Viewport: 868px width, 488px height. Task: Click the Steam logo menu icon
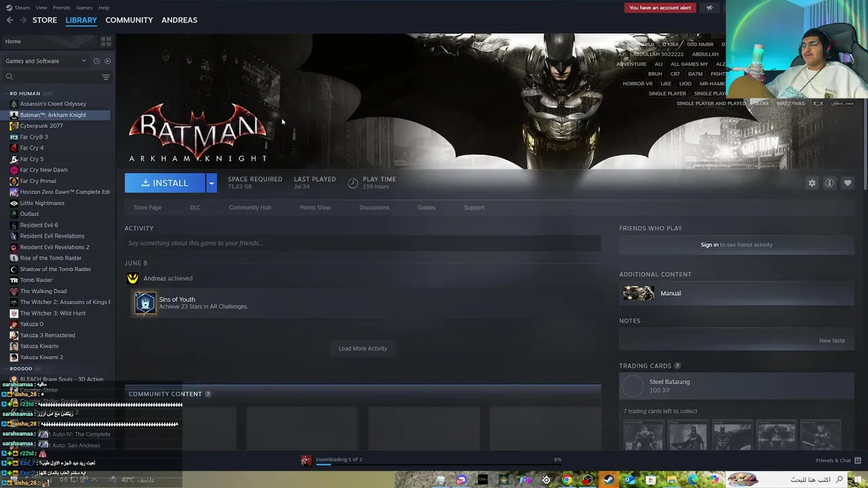9,7
